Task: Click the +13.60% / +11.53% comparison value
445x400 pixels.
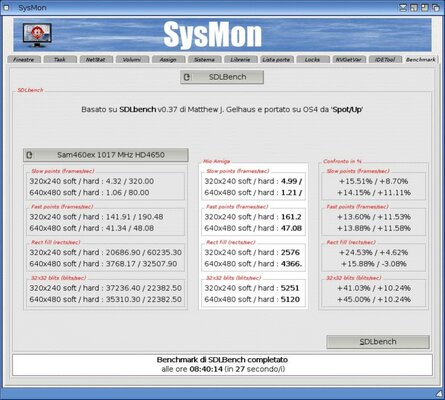Action: pos(374,217)
